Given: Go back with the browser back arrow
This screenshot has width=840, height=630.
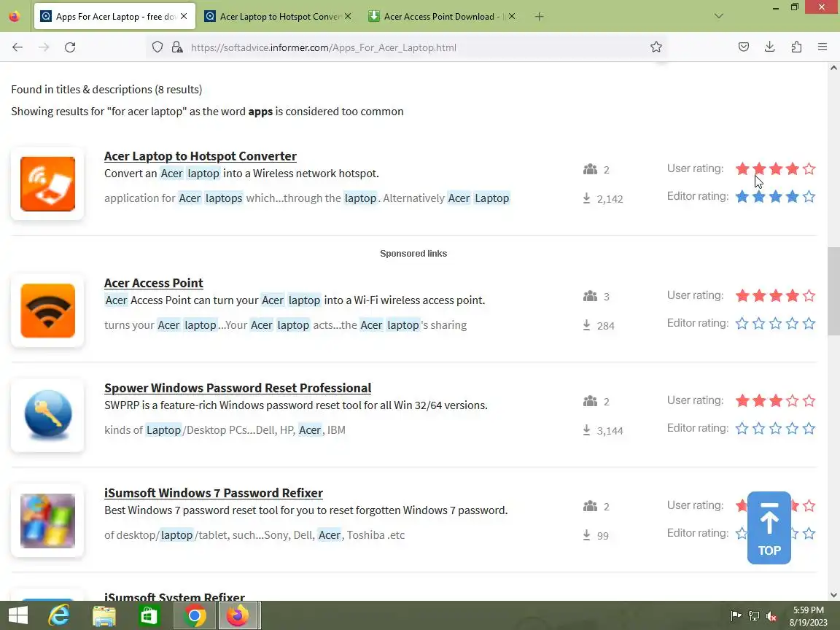Looking at the screenshot, I should [x=17, y=47].
